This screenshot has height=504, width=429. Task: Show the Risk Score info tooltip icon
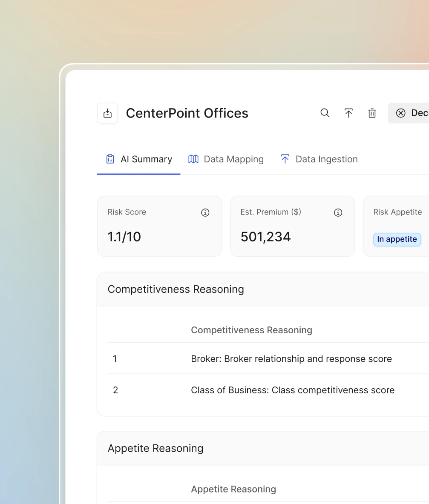coord(205,212)
